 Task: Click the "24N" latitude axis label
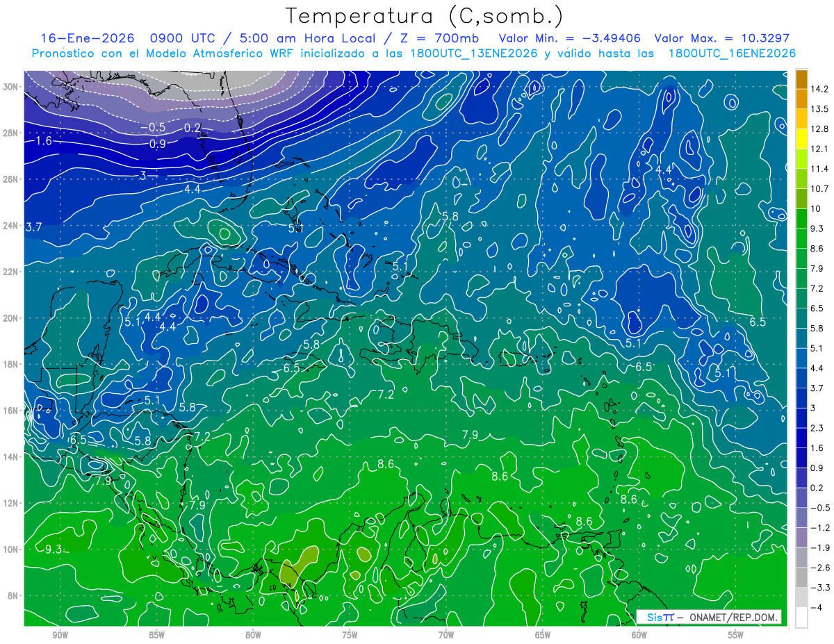tap(11, 225)
